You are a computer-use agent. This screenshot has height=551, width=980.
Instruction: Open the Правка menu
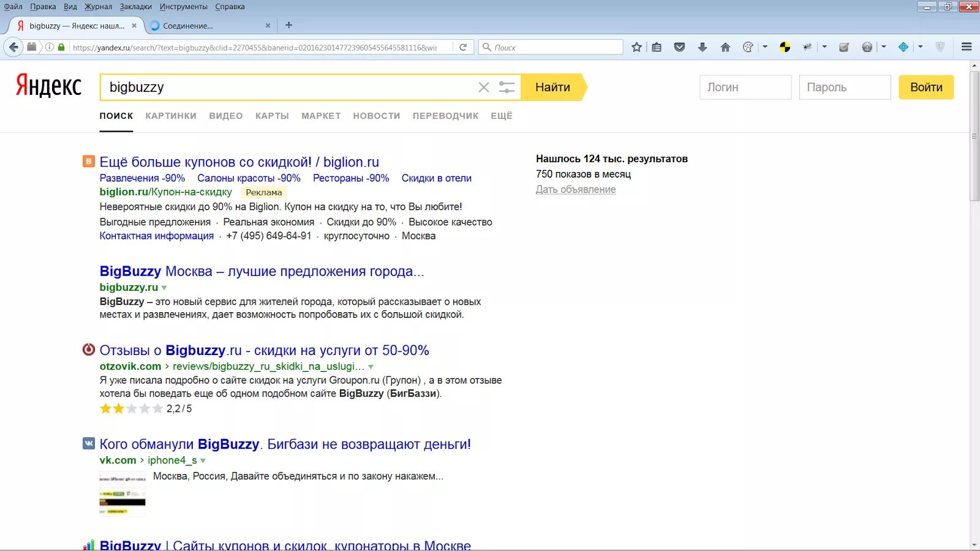click(x=43, y=7)
